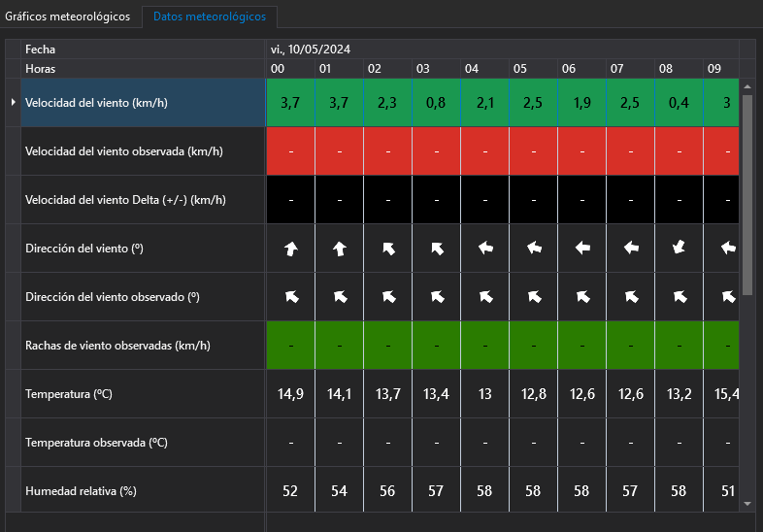The height and width of the screenshot is (532, 763).
Task: Click the red observed wind speed cell at hour 03
Action: click(436, 151)
